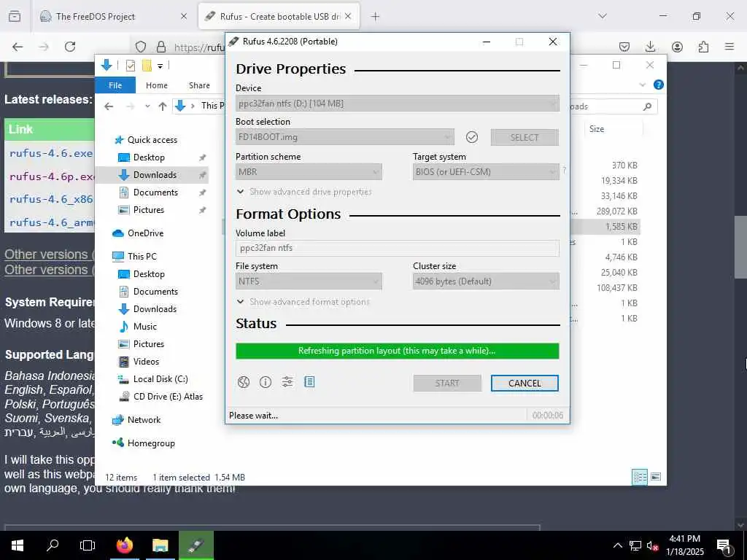747x560 pixels.
Task: Open taskbar search magnifier
Action: [x=53, y=545]
